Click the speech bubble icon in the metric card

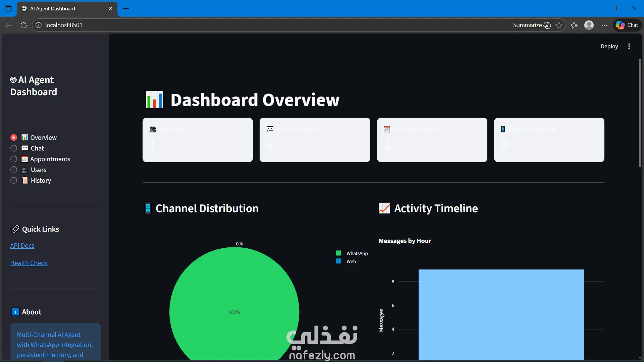[270, 129]
